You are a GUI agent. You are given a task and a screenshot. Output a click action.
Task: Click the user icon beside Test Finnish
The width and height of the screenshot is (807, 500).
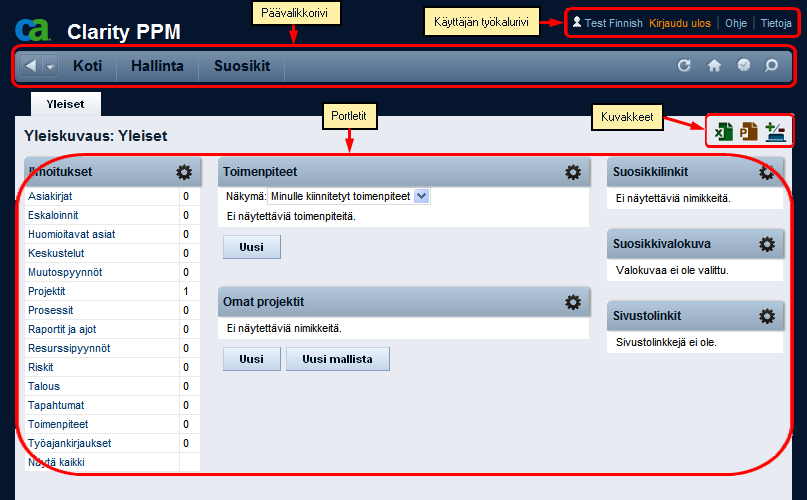[x=577, y=22]
